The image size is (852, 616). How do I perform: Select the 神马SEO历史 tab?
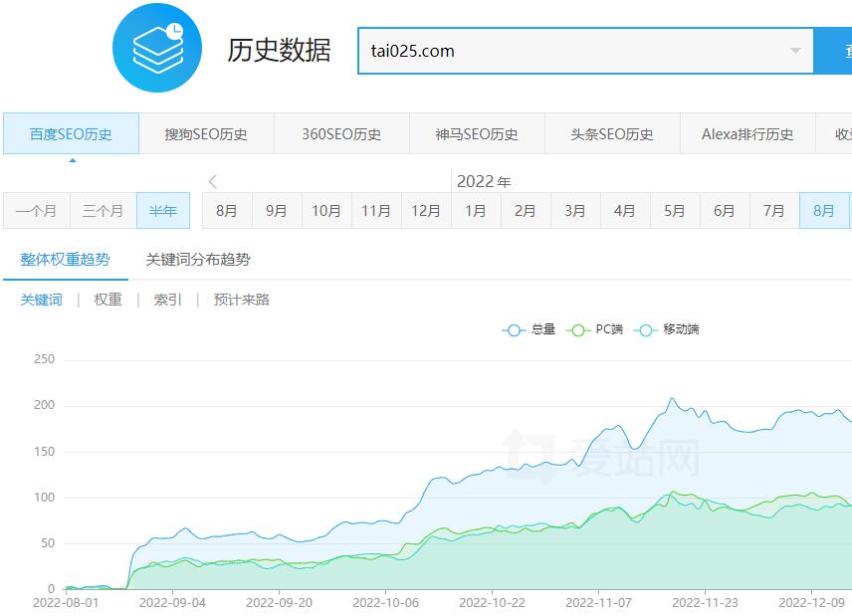click(x=477, y=134)
